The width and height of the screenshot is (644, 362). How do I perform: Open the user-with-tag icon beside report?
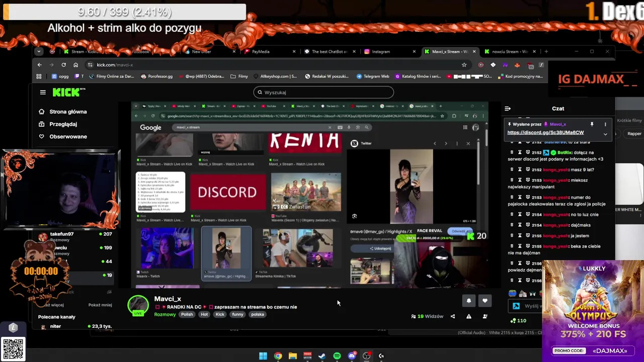[485, 316]
